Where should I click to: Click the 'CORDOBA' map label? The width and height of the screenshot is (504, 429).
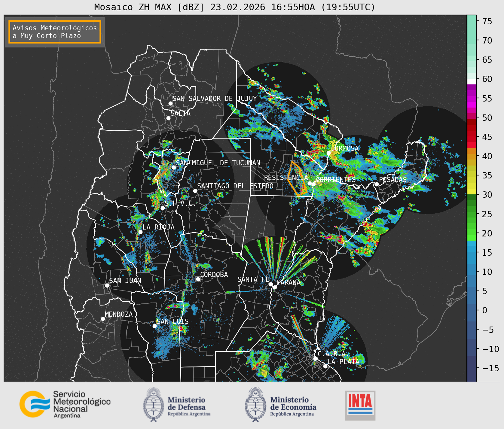214,275
